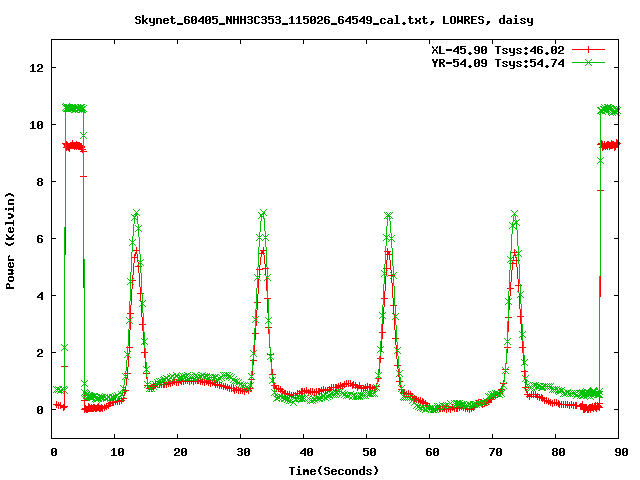Click the x-axis tick label 60
This screenshot has width=640, height=480.
[432, 452]
